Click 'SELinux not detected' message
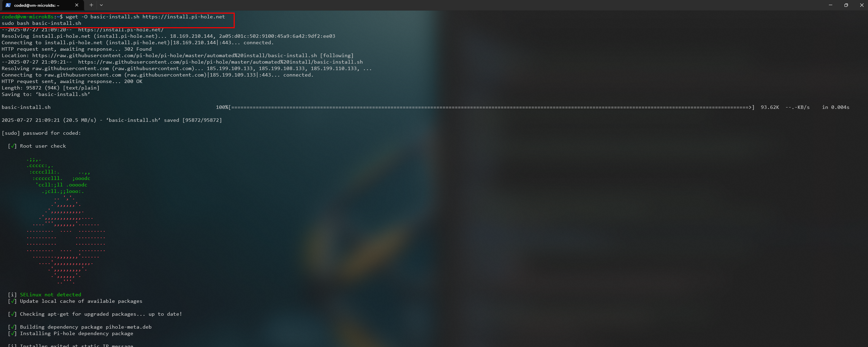 click(x=50, y=295)
